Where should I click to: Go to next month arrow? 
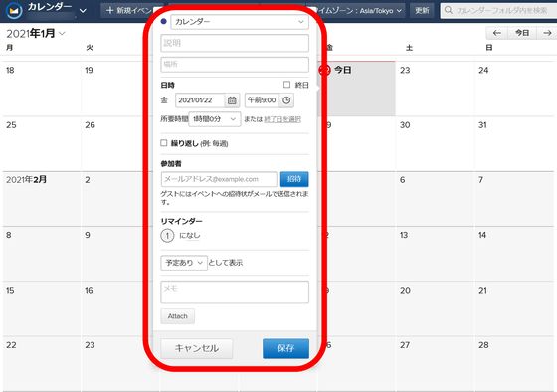pyautogui.click(x=547, y=33)
